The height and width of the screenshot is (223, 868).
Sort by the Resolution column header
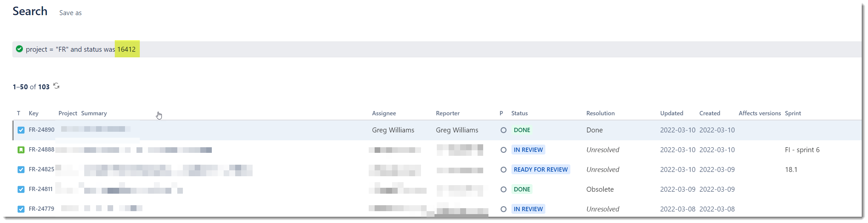pos(601,113)
